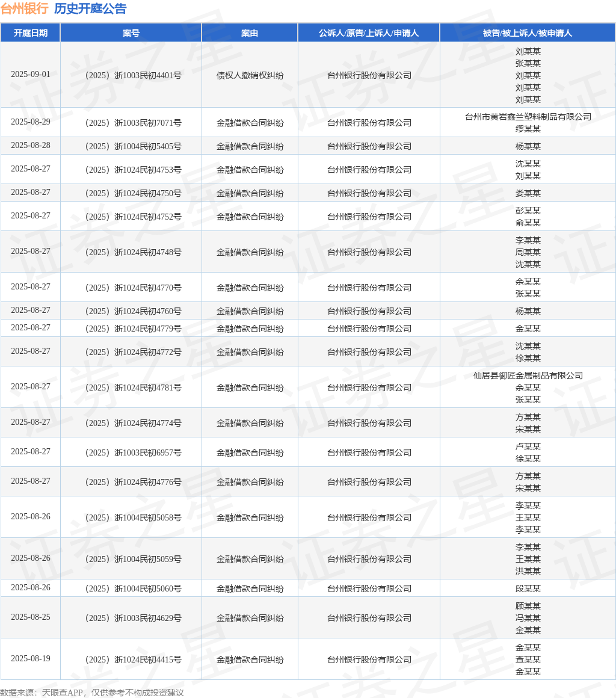Image resolution: width=616 pixels, height=698 pixels.
Task: Select case number 浙1024民初4776号
Action: coord(133,482)
